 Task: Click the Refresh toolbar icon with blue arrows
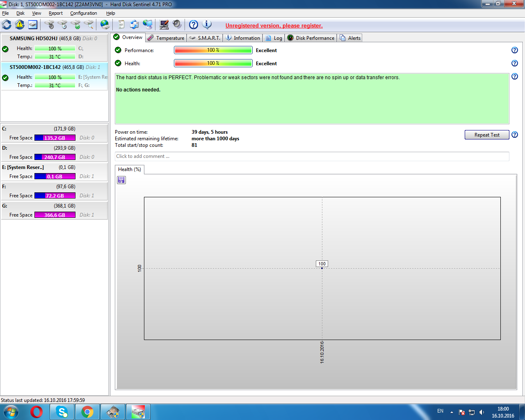point(7,25)
